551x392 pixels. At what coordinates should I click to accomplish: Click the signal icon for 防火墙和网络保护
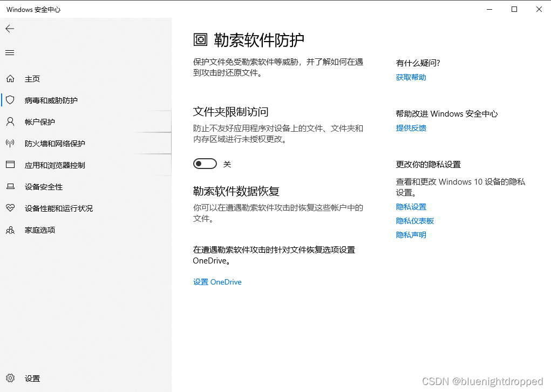[10, 143]
